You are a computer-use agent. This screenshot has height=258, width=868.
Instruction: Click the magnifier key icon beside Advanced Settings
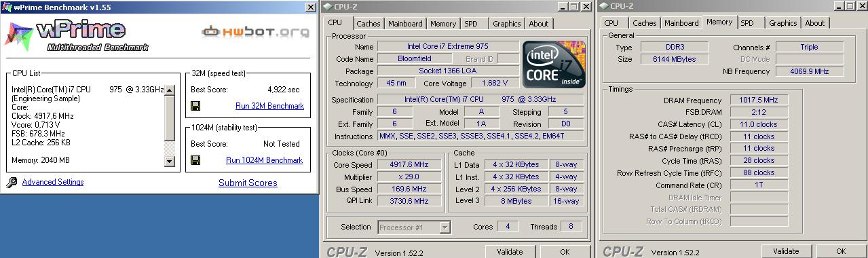coord(12,182)
